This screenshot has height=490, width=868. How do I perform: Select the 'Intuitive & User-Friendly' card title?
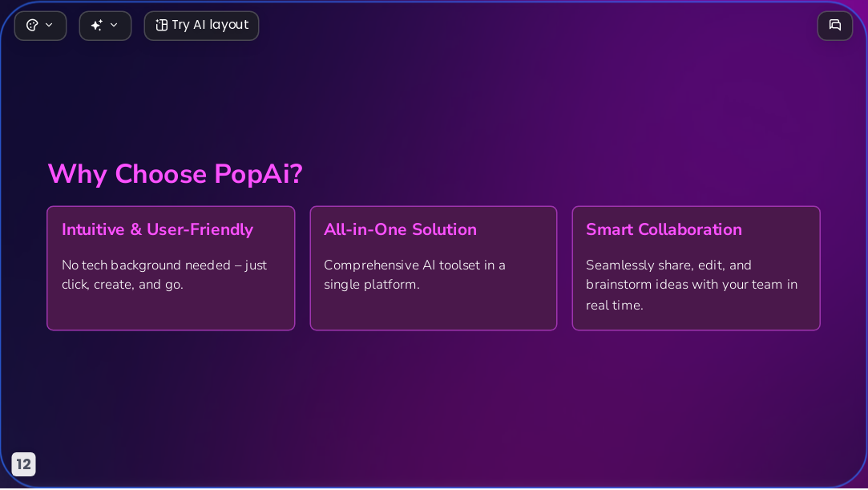coord(157,229)
